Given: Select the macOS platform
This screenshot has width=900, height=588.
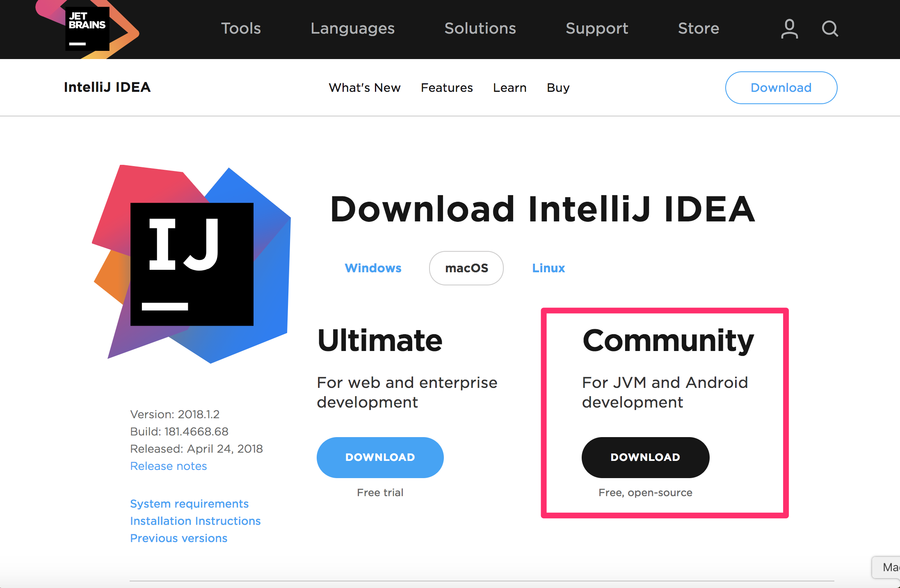Looking at the screenshot, I should (466, 268).
